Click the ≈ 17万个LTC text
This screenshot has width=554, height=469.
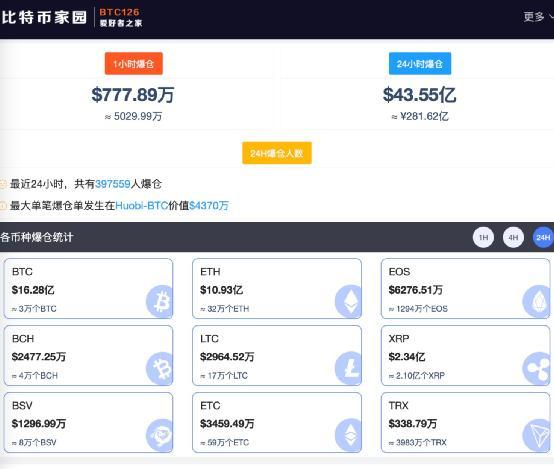[224, 376]
